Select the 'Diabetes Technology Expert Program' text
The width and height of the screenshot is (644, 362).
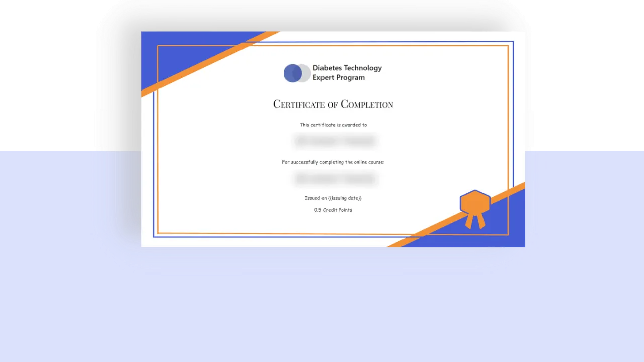click(347, 73)
